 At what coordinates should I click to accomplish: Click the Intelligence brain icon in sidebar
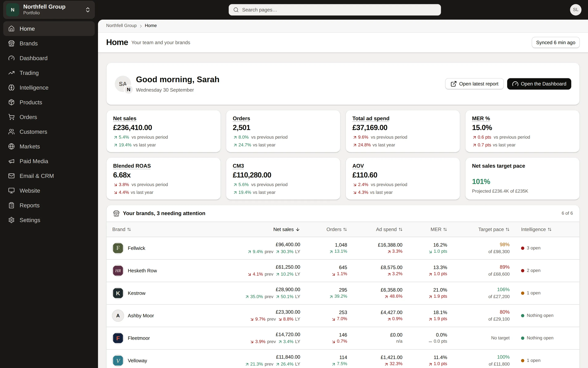pyautogui.click(x=11, y=88)
